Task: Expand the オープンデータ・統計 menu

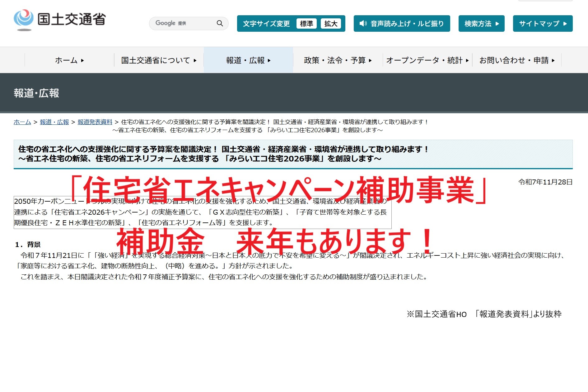Action: [x=427, y=60]
